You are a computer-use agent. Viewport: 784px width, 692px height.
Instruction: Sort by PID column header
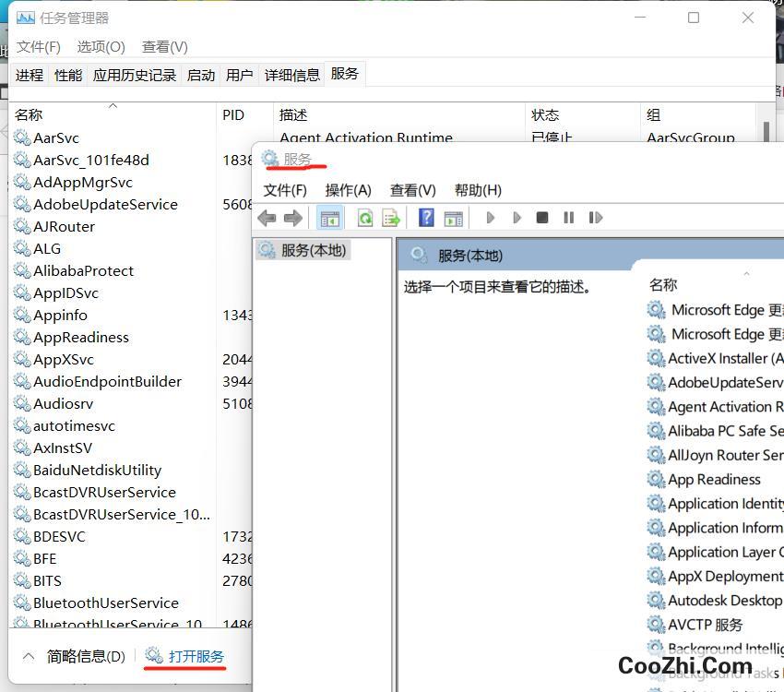click(245, 115)
